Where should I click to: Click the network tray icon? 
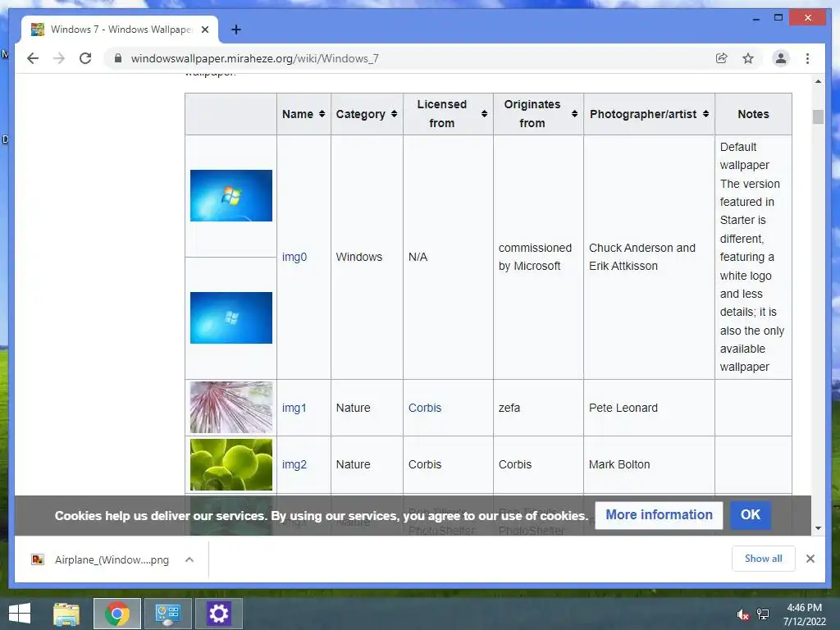(763, 614)
